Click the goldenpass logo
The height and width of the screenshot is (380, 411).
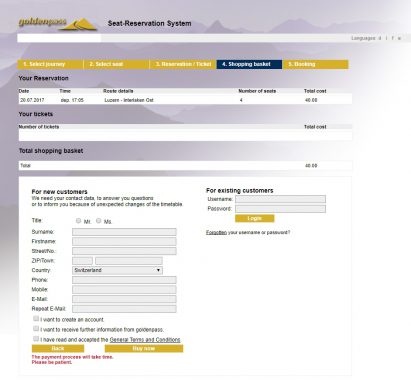pyautogui.click(x=57, y=24)
